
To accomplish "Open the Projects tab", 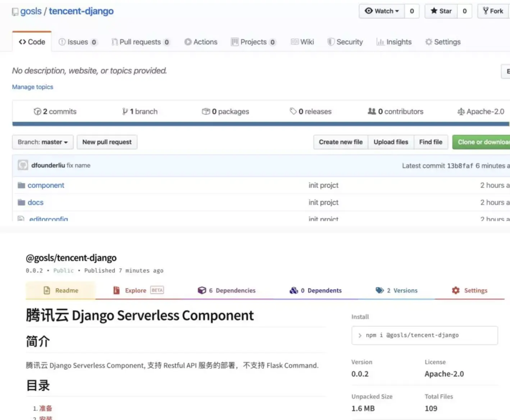I will (x=253, y=42).
